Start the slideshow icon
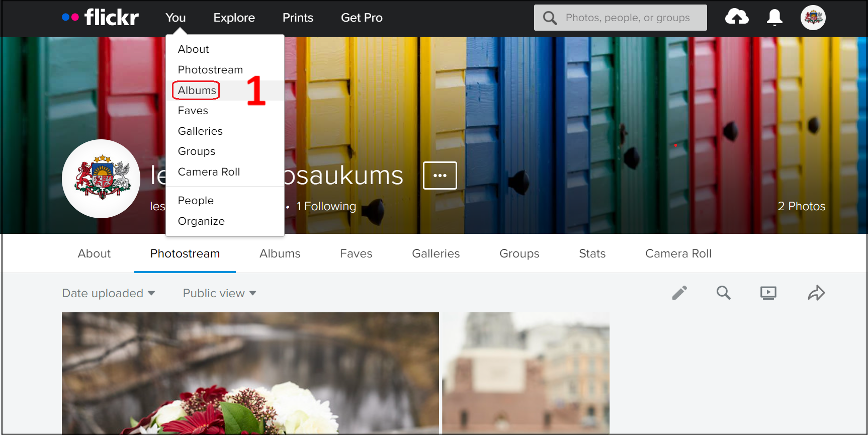This screenshot has height=435, width=868. (768, 293)
